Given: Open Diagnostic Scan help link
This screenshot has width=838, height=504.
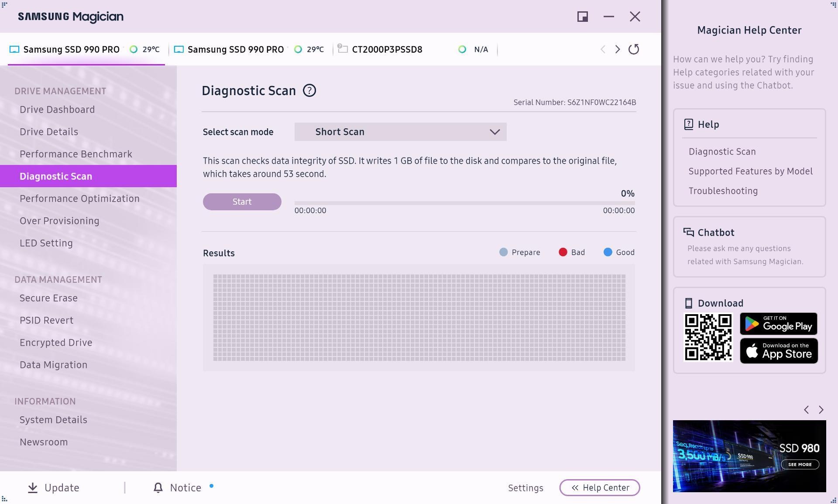Looking at the screenshot, I should 722,152.
